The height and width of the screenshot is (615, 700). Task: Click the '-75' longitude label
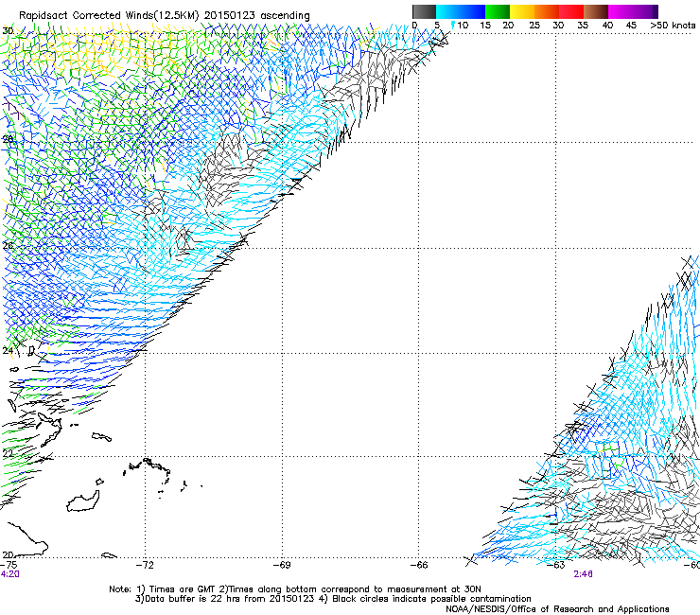9,565
